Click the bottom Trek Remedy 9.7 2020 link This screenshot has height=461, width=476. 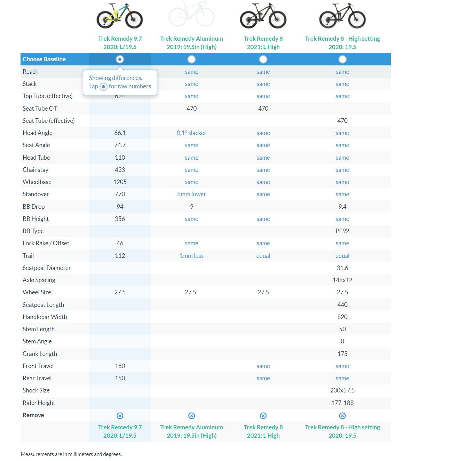click(x=120, y=431)
